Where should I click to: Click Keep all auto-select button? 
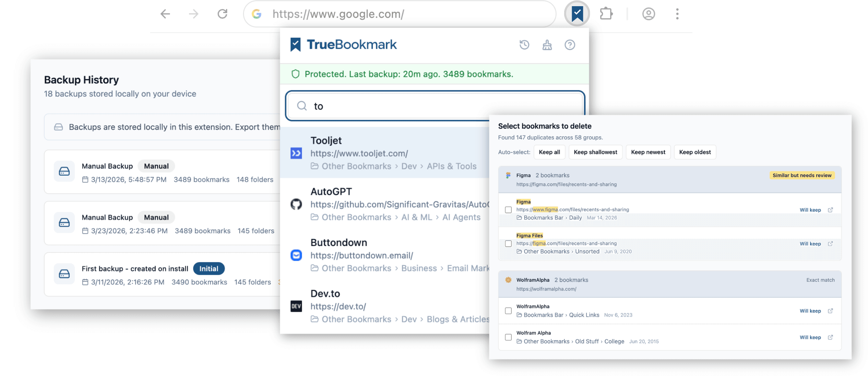pos(549,152)
